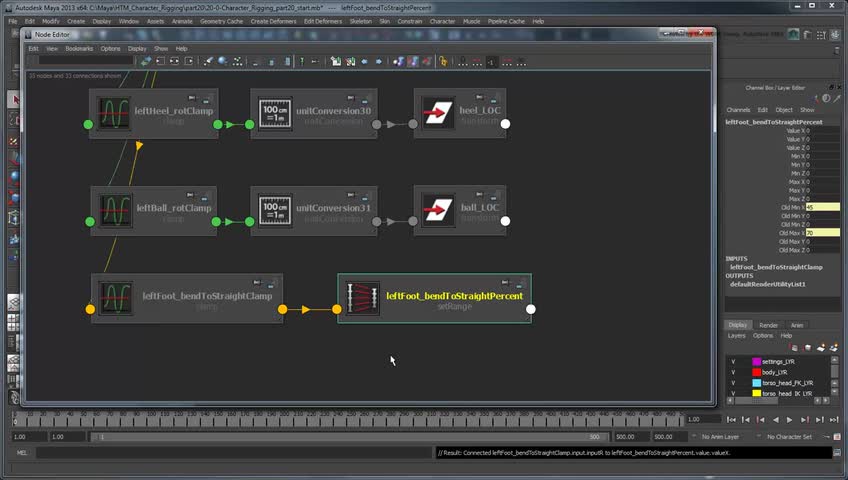This screenshot has height=480, width=848.
Task: Open the Skeleton menu in Maya menu bar
Action: pyautogui.click(x=360, y=21)
